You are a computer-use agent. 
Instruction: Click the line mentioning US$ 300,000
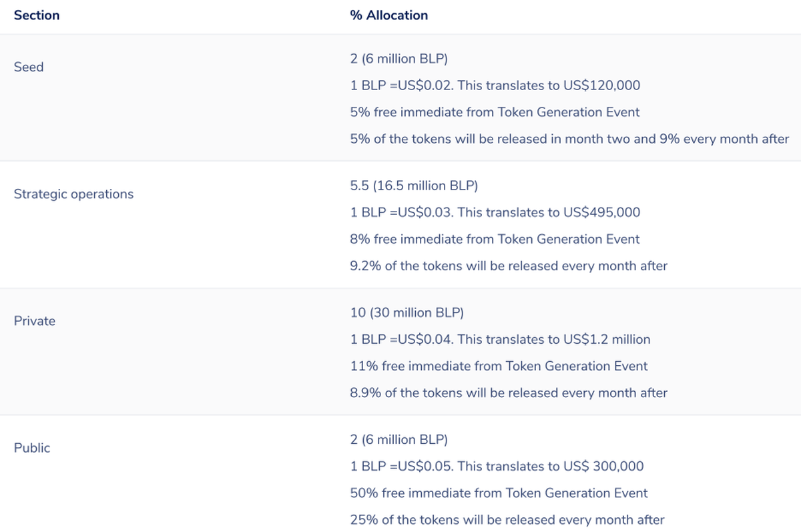click(x=497, y=466)
